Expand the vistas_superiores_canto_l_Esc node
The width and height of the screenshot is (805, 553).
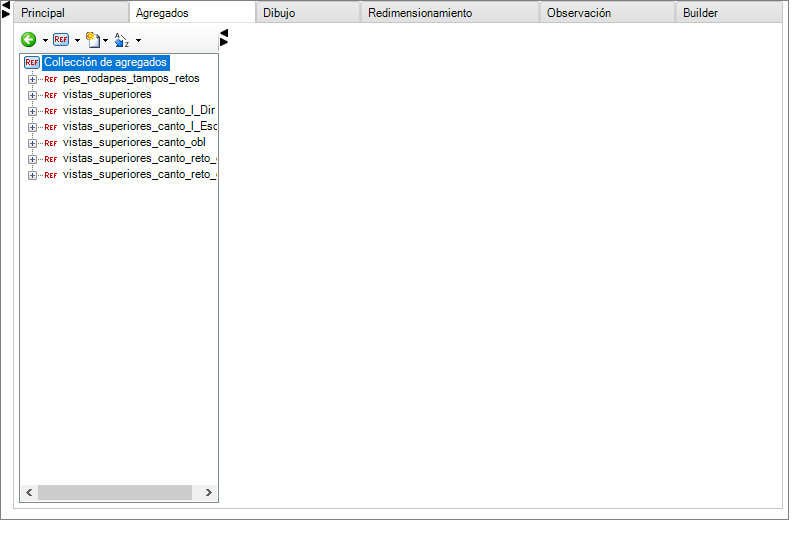pyautogui.click(x=32, y=127)
